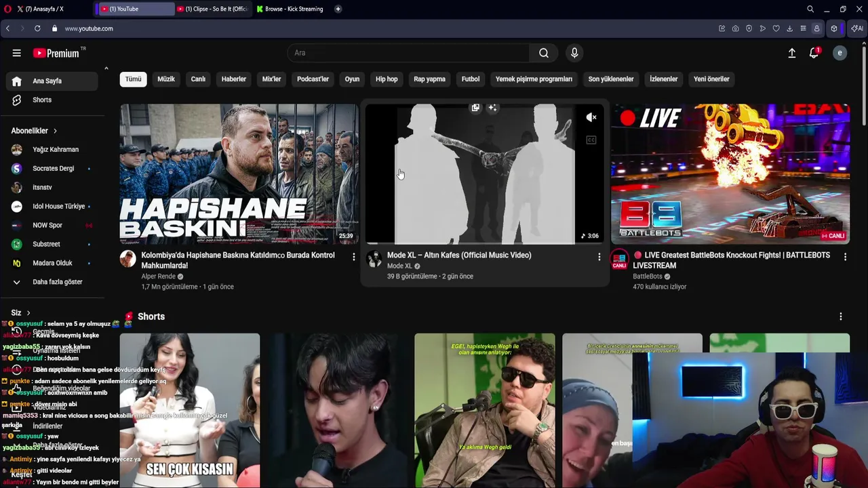Open the Shorts section options menu
868x488 pixels.
841,317
